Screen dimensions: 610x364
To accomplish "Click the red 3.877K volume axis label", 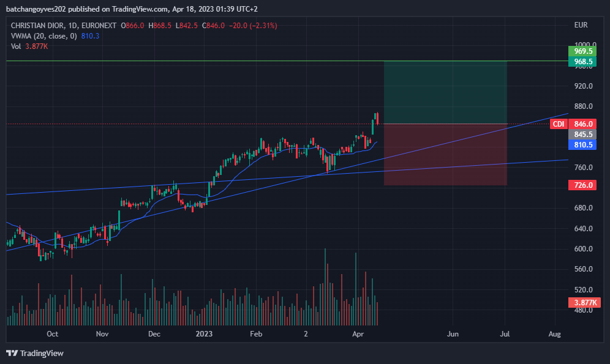I will (584, 303).
